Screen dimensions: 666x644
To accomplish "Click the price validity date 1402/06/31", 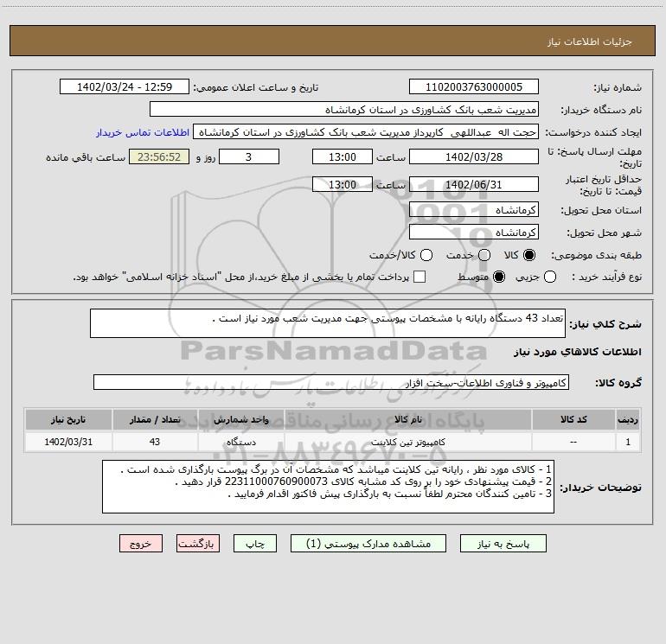I will coord(474,184).
